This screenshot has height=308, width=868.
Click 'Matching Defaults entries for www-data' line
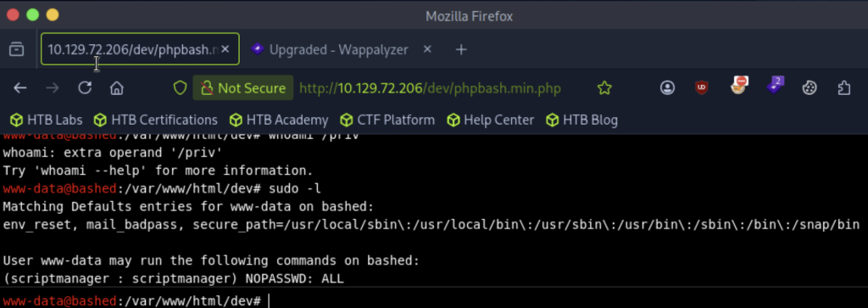click(x=189, y=207)
